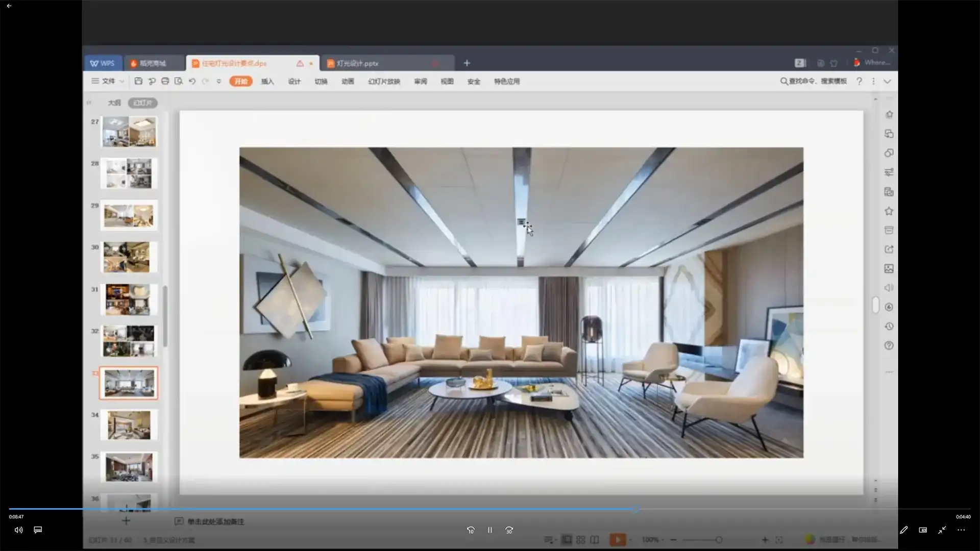Open the 幻灯片放映 ribbon tab
The width and height of the screenshot is (980, 551).
click(384, 82)
